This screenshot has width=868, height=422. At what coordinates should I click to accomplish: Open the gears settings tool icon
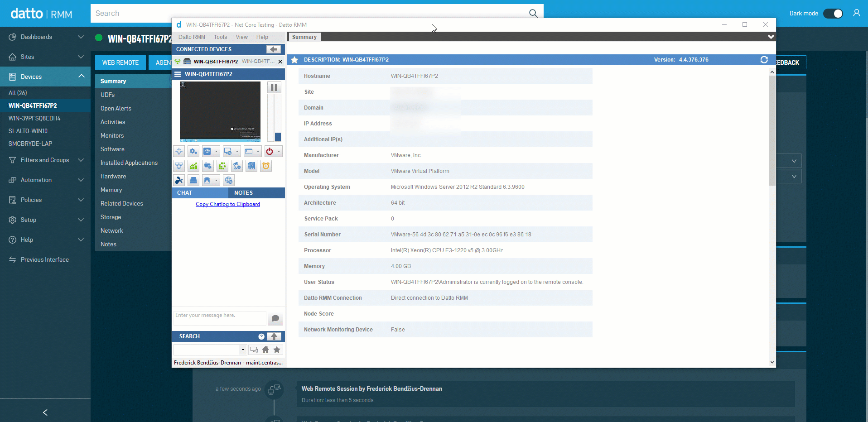pos(193,152)
